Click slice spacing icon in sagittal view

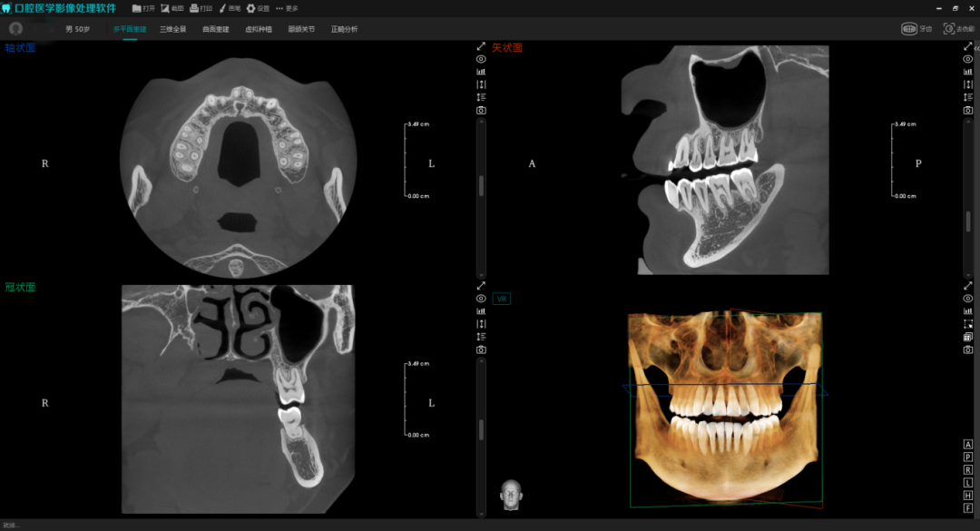(x=967, y=97)
